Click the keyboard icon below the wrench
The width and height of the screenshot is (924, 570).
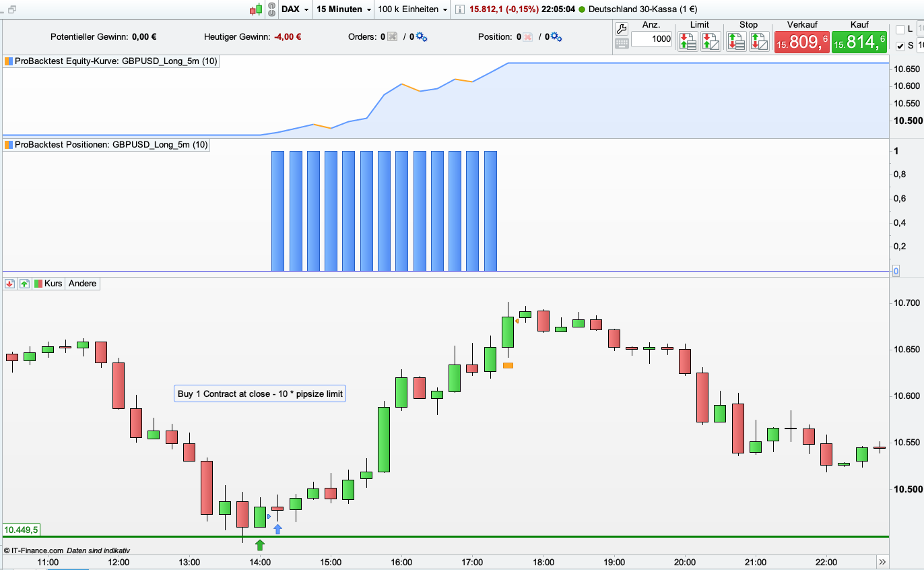click(622, 43)
